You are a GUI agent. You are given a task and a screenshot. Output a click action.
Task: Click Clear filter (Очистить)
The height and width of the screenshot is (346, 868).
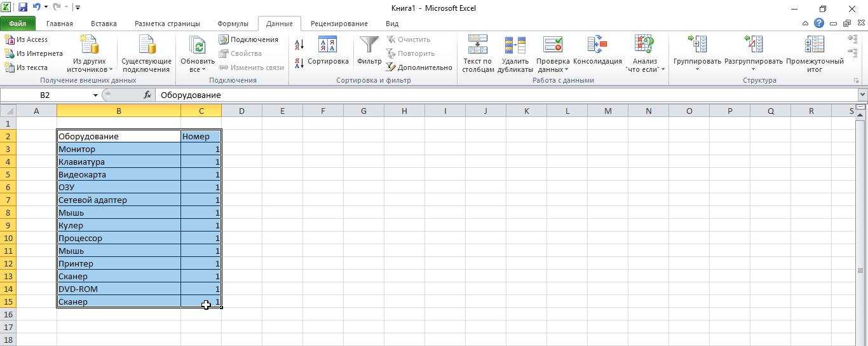[408, 39]
